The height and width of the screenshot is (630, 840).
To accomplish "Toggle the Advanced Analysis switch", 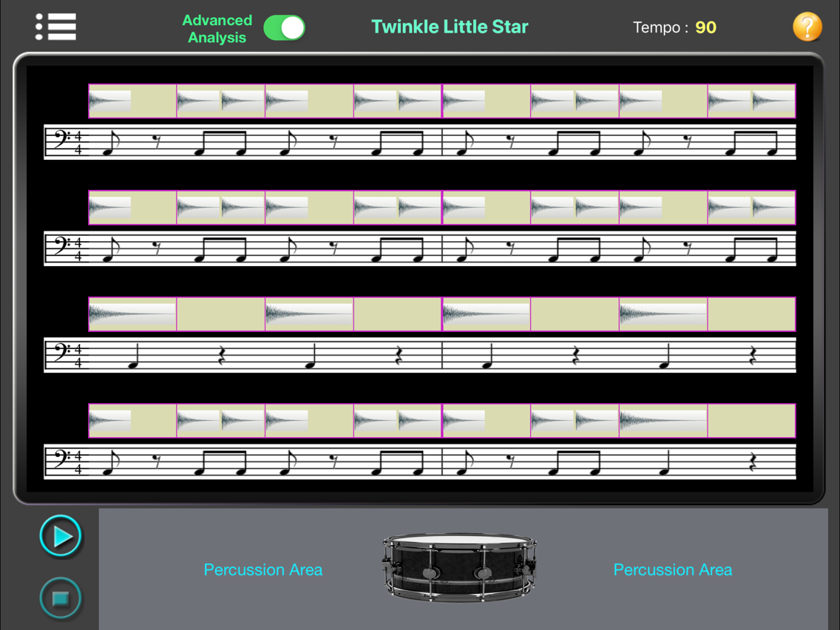I will pyautogui.click(x=285, y=28).
